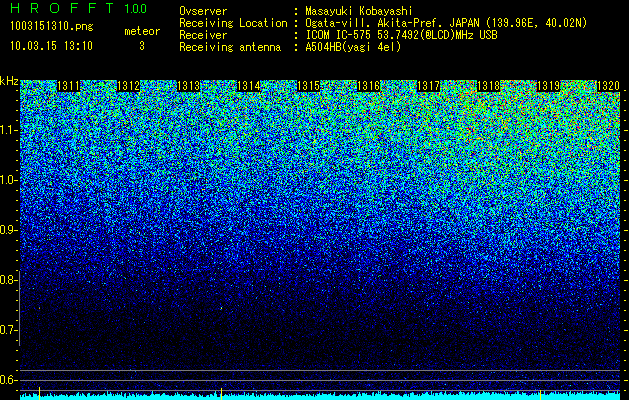Image resolution: width=629 pixels, height=400 pixels.
Task: Click the 1315 time marker
Action: 308,86
